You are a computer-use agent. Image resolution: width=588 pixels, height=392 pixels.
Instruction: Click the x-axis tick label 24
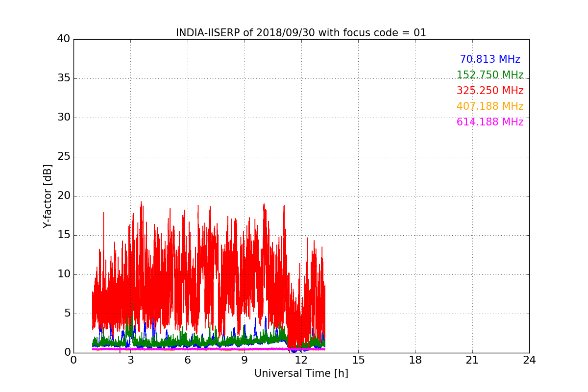click(529, 360)
